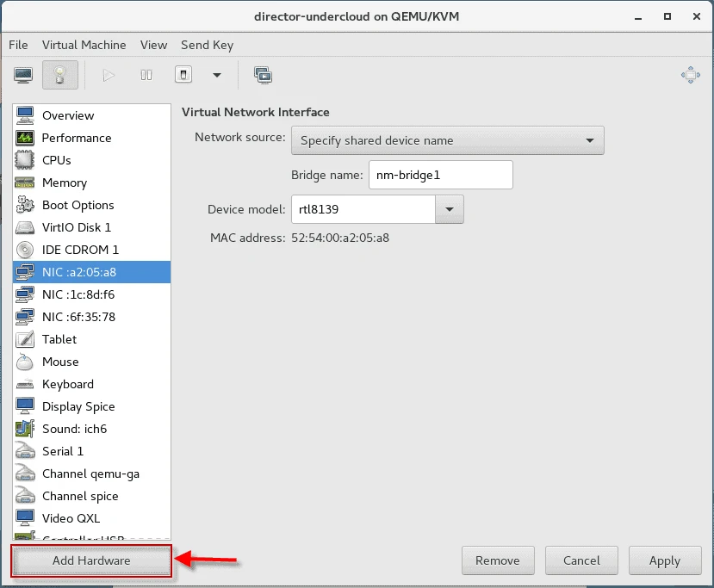Edit the Bridge name field
This screenshot has height=588, width=714.
[x=440, y=175]
